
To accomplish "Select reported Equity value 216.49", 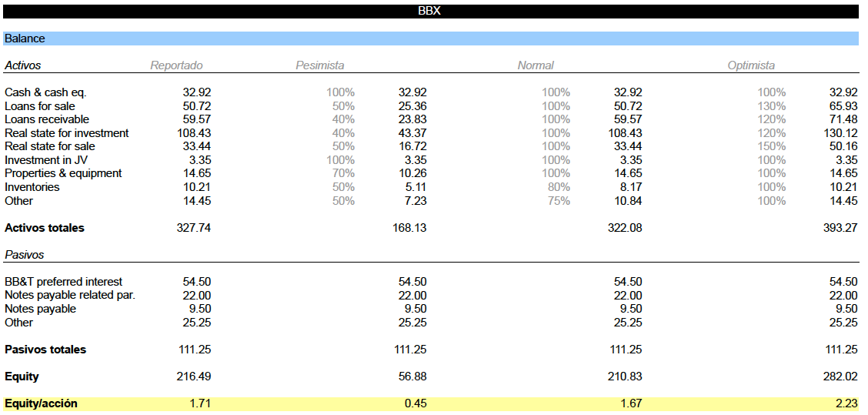I will point(194,377).
